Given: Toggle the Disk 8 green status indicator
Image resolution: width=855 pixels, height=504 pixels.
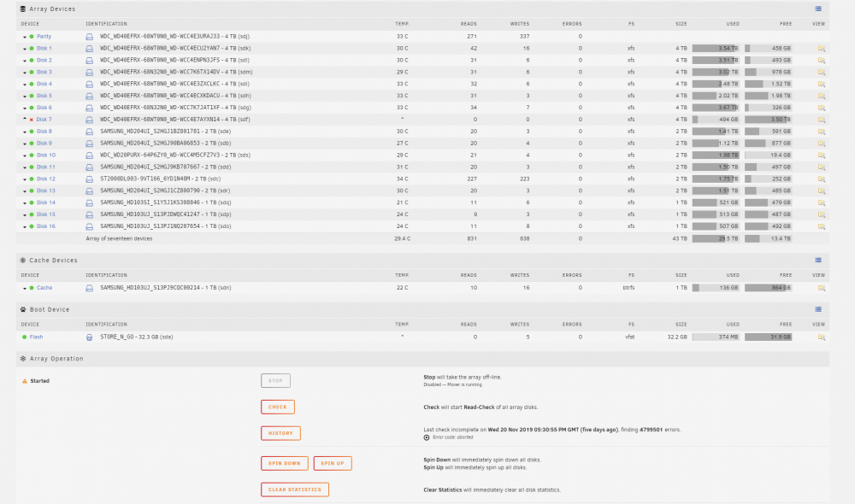Looking at the screenshot, I should click(32, 132).
